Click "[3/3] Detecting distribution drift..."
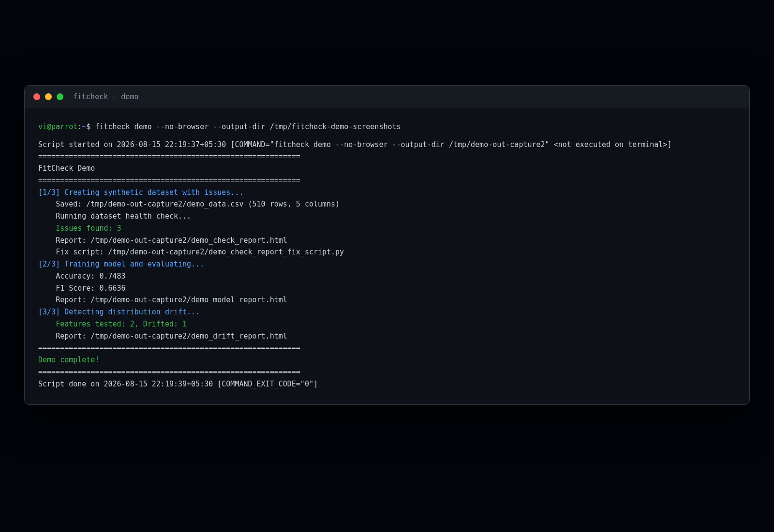 click(x=119, y=312)
